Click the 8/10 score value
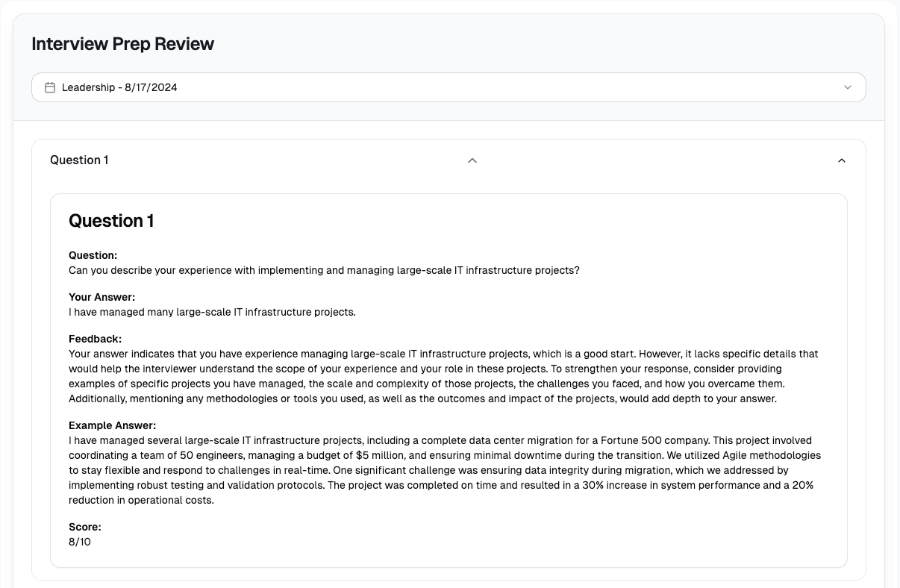This screenshot has width=900, height=588. point(80,542)
